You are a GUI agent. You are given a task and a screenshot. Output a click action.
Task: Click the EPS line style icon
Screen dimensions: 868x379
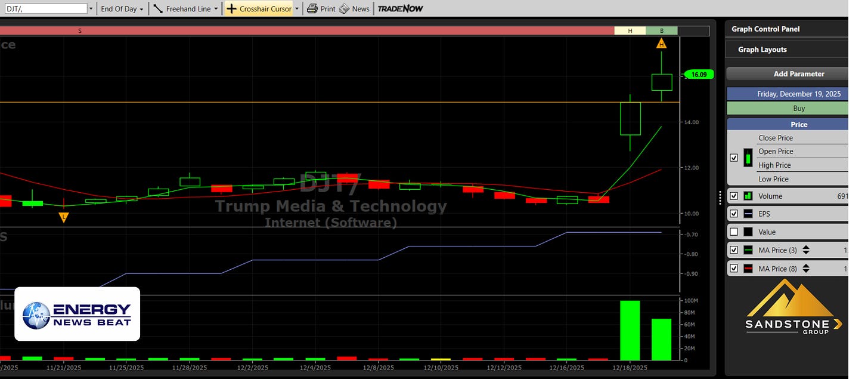[x=748, y=214]
